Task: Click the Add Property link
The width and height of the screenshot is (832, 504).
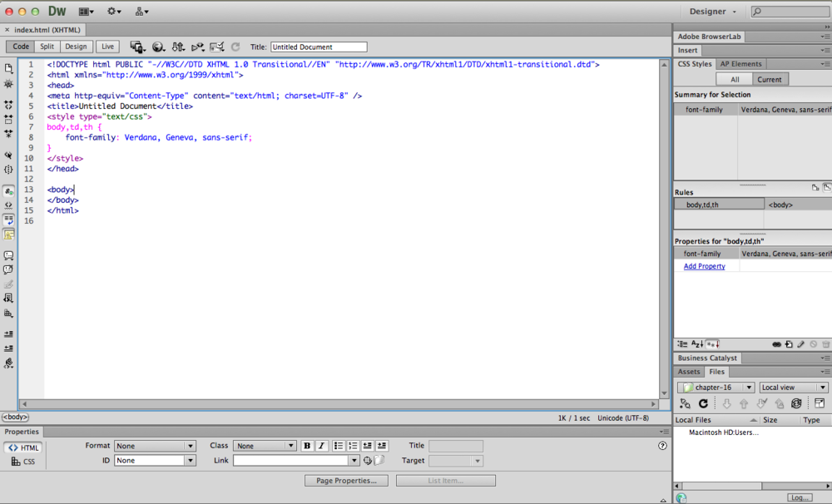Action: (x=704, y=265)
